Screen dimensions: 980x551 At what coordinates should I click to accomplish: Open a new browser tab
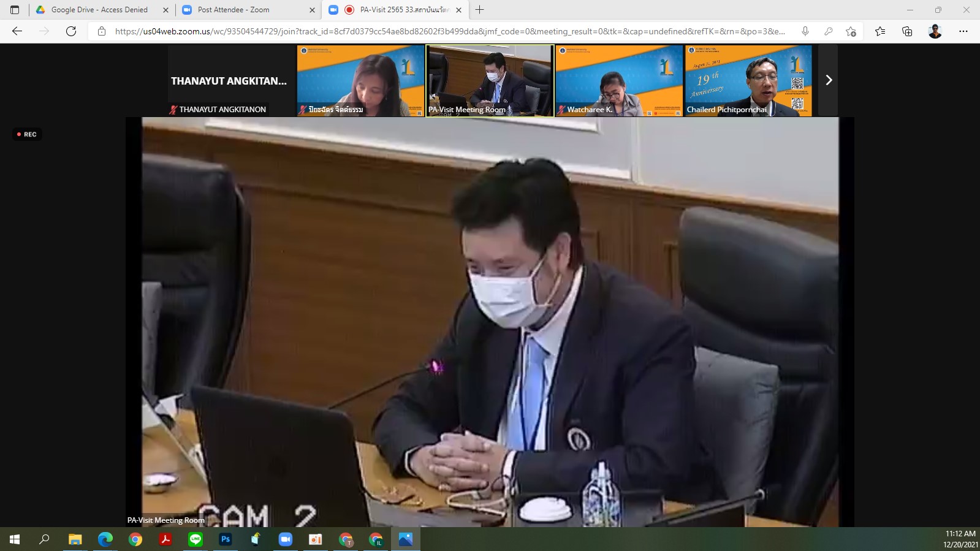[x=480, y=10]
